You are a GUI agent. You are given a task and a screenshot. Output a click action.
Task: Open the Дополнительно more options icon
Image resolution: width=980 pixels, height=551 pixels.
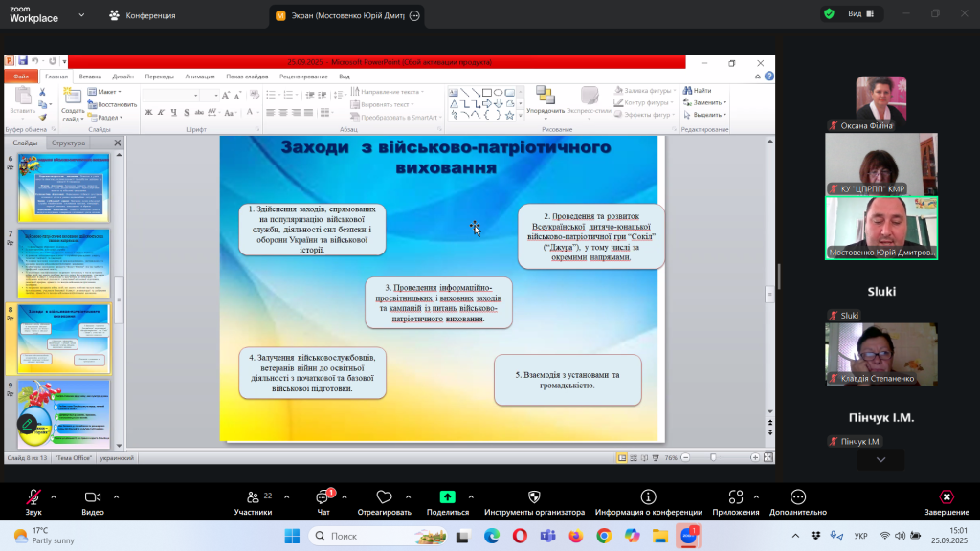coord(797,497)
